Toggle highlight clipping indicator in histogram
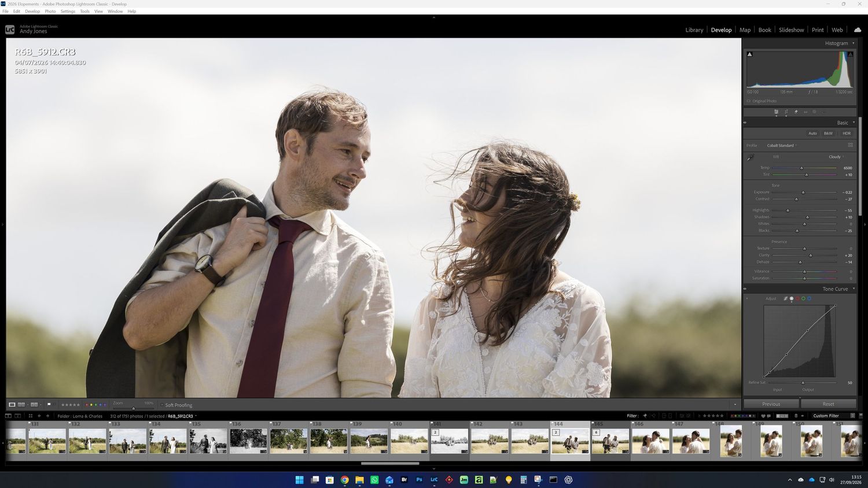The image size is (868, 488). (x=850, y=54)
